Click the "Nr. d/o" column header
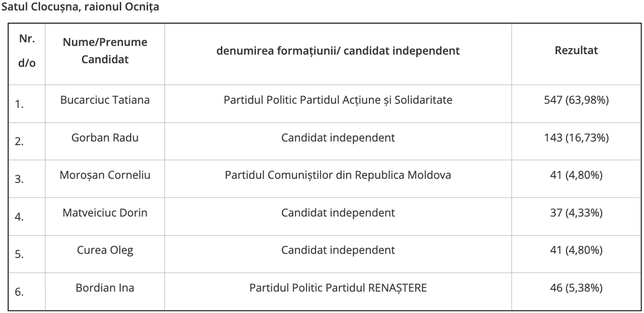This screenshot has width=644, height=313. tap(27, 52)
